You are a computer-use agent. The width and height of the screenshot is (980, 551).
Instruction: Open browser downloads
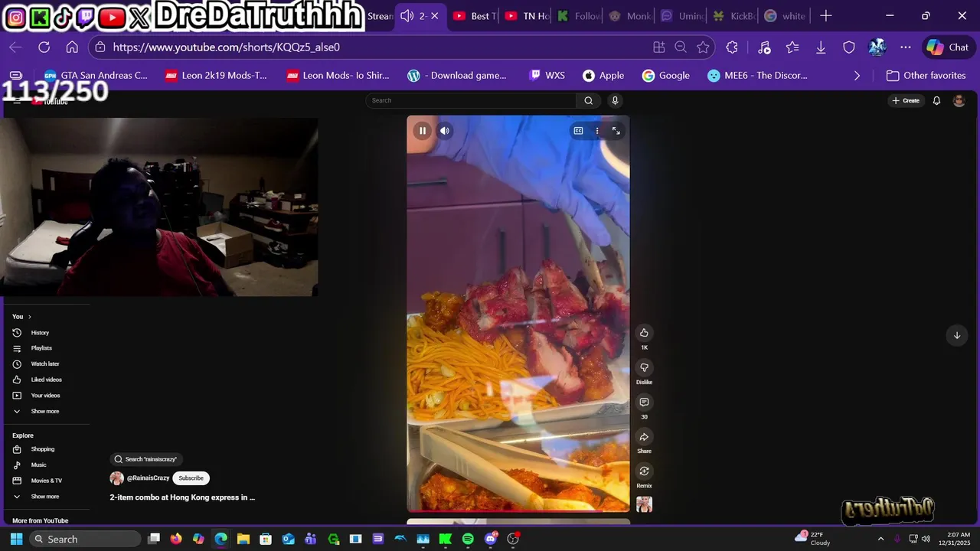(821, 47)
